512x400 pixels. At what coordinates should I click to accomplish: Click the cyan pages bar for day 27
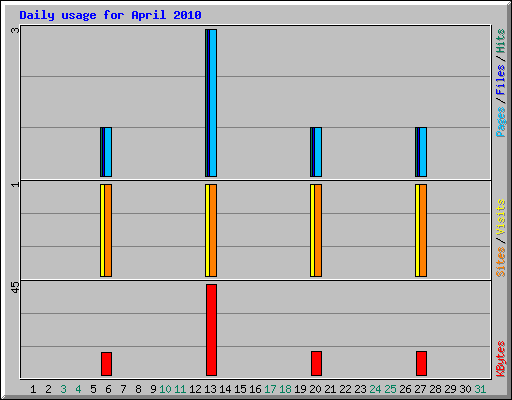423,152
